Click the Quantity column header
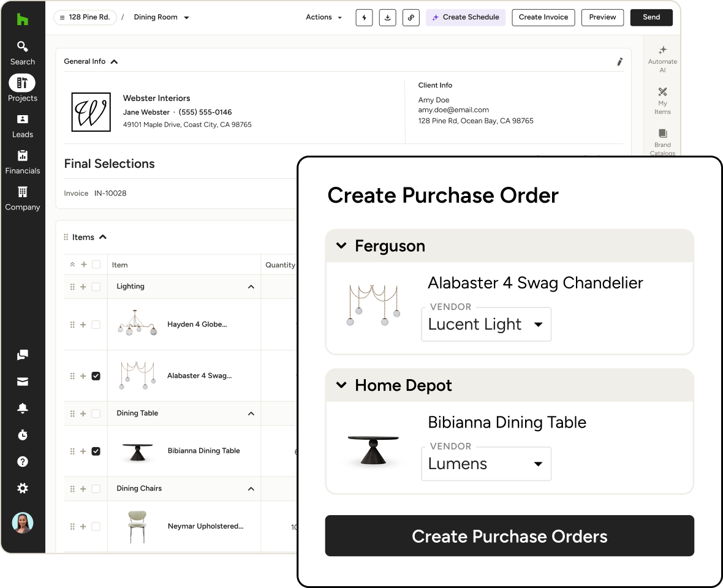723x588 pixels. click(279, 265)
